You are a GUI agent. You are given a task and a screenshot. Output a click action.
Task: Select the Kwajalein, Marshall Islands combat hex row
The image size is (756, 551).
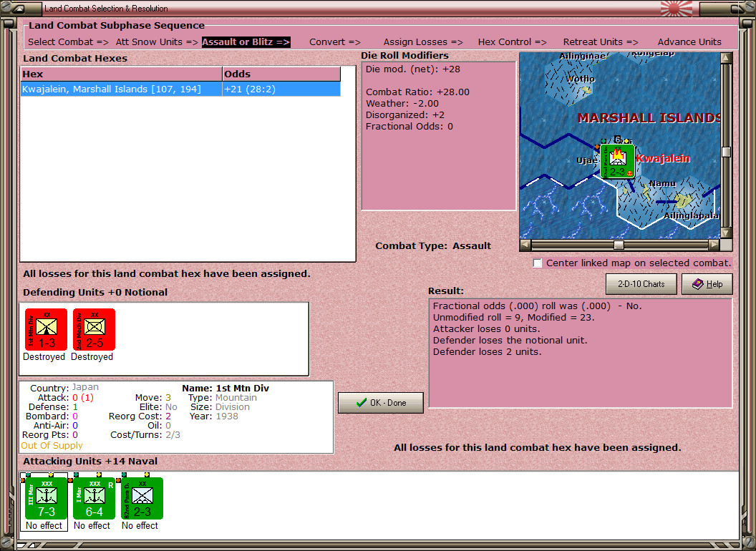tap(180, 89)
